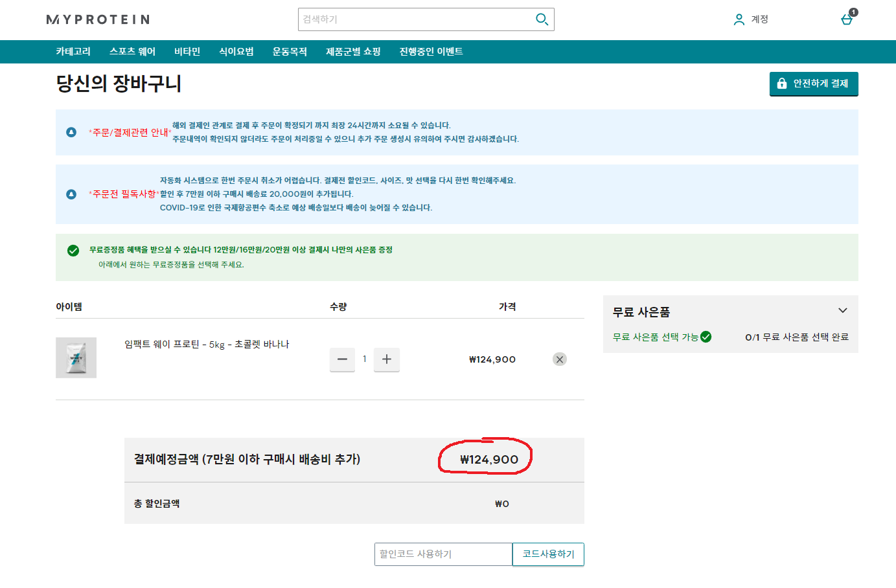Image resolution: width=896 pixels, height=588 pixels.
Task: Click the COVID-19 delivery delay notice line
Action: point(296,208)
